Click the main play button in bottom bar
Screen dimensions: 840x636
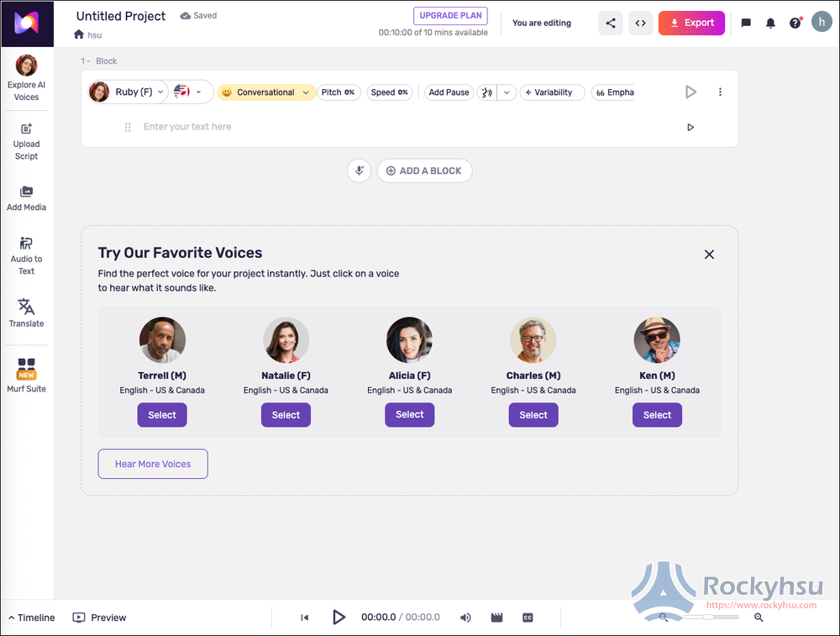pos(339,618)
